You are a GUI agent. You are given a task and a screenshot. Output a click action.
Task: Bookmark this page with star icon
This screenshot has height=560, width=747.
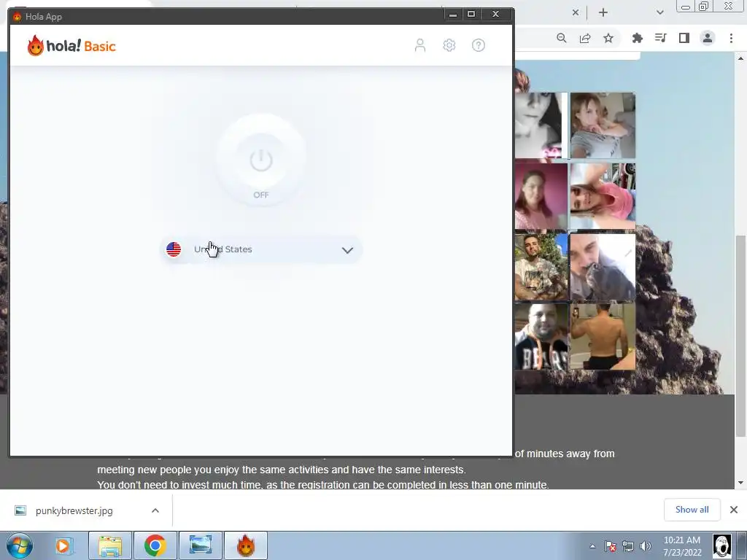point(608,38)
